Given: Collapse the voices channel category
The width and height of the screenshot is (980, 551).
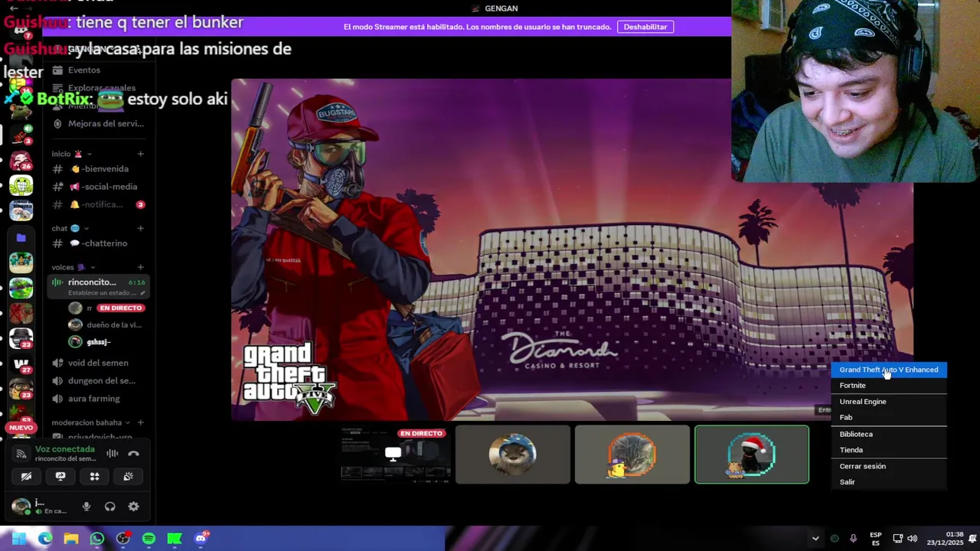Looking at the screenshot, I should (73, 267).
